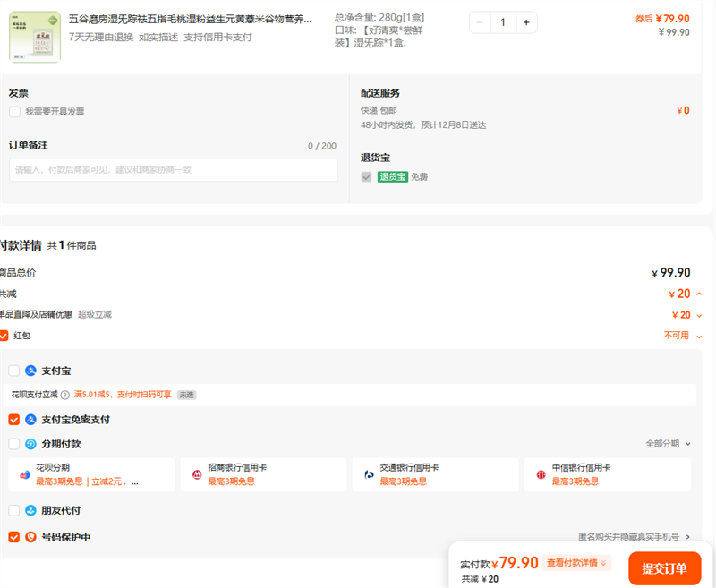
Task: Click the 朋友代付 friend-pay icon
Action: click(x=30, y=510)
